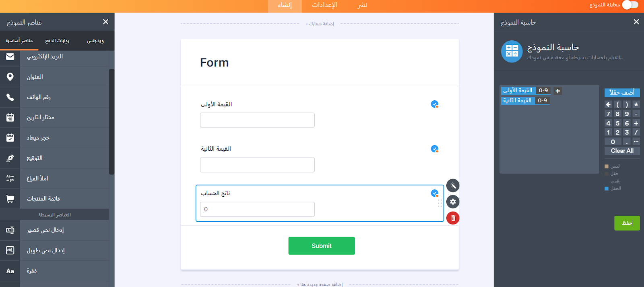Screen dimensions: 644x287
Task: Click the check badge on القيمة الأولى field
Action: pos(435,104)
